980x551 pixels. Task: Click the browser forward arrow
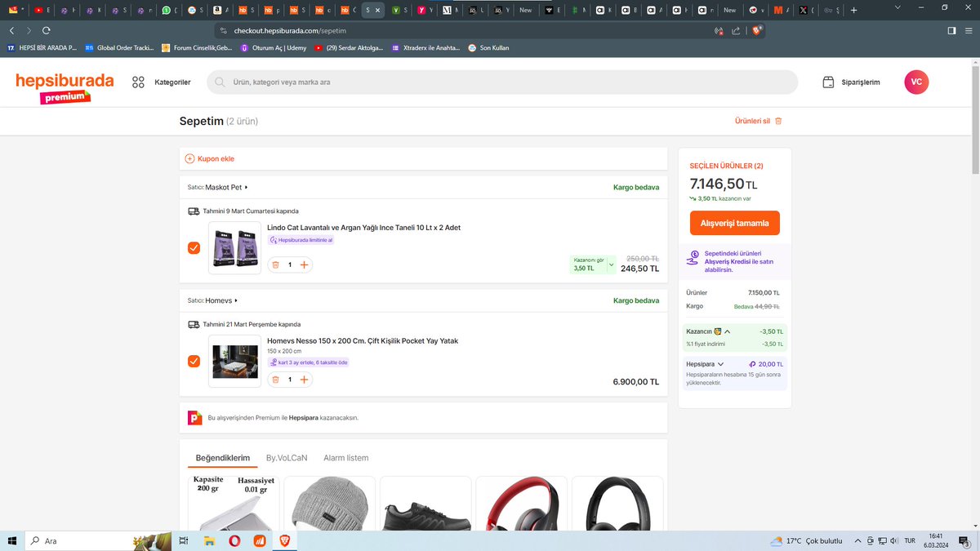coord(29,30)
